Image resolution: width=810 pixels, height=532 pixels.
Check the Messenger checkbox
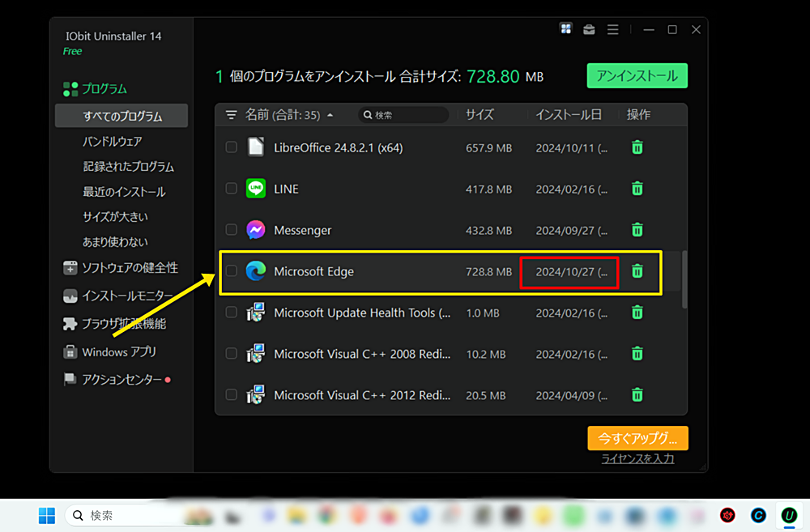(x=232, y=230)
